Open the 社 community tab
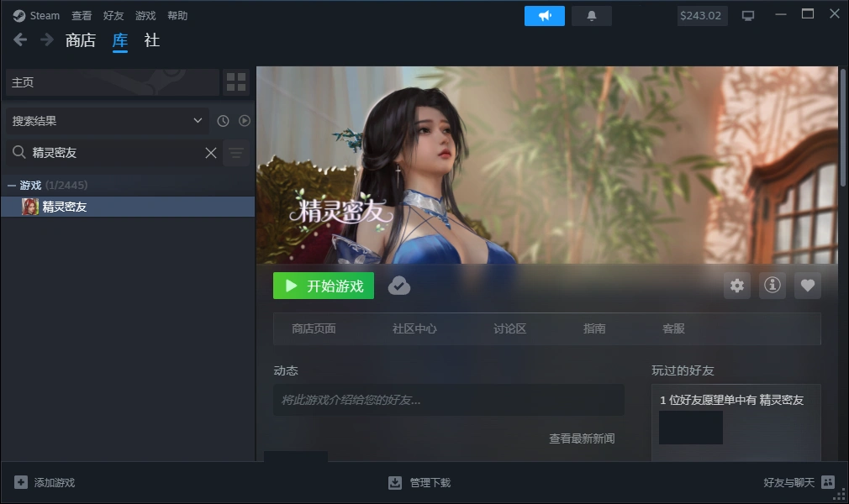849x504 pixels. 152,40
